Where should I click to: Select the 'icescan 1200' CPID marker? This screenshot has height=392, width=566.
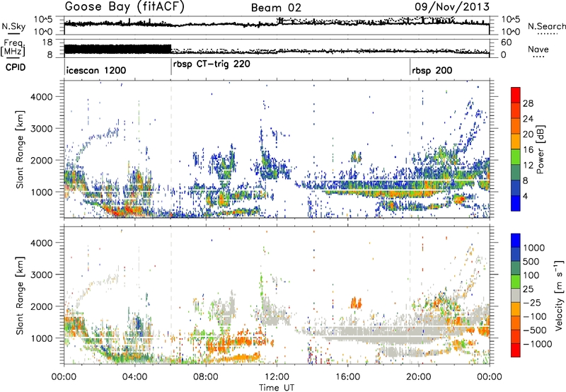(x=96, y=70)
